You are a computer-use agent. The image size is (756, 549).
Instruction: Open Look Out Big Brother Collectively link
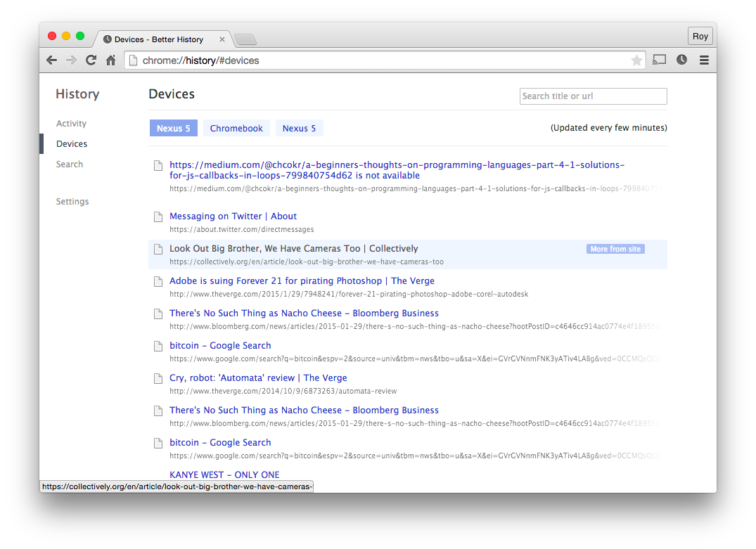coord(294,249)
